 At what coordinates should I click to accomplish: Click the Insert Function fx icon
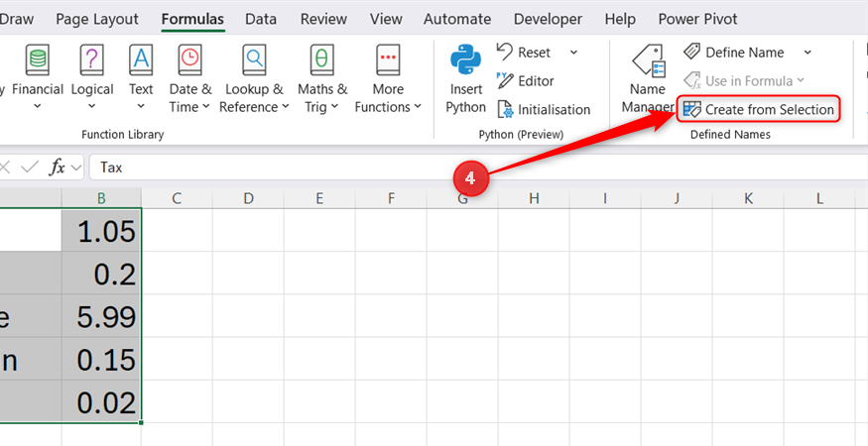tap(57, 167)
